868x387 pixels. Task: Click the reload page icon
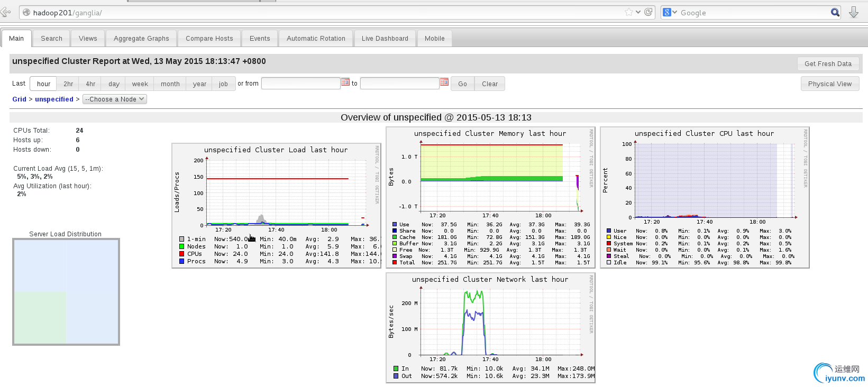pos(648,12)
